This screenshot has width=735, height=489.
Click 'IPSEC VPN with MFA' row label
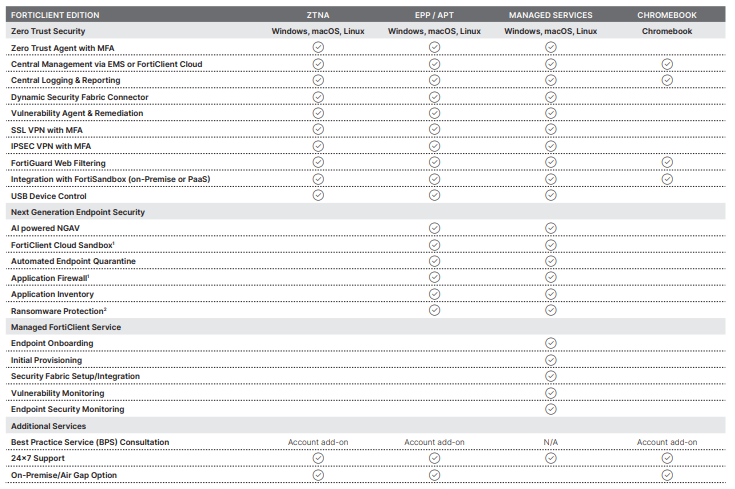pos(51,146)
